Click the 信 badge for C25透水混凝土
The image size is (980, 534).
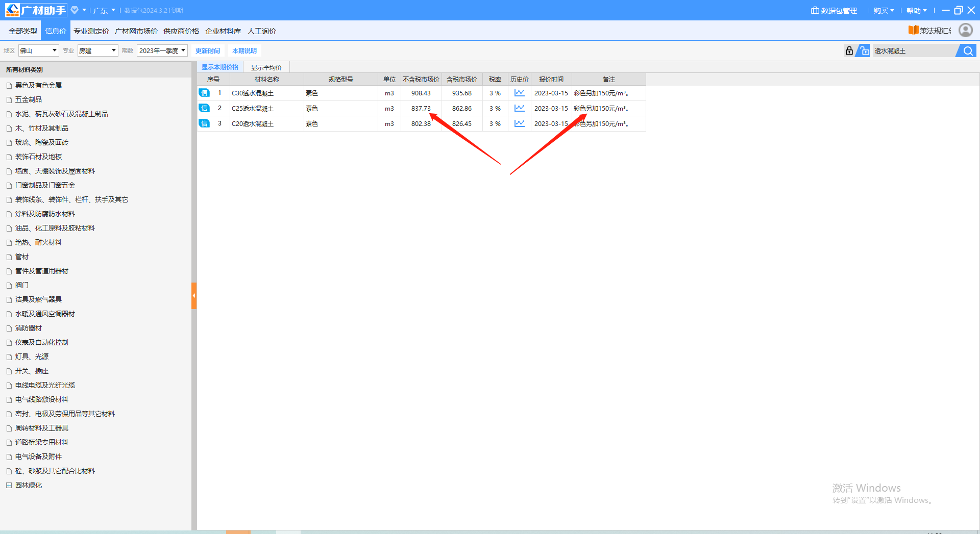coord(204,108)
